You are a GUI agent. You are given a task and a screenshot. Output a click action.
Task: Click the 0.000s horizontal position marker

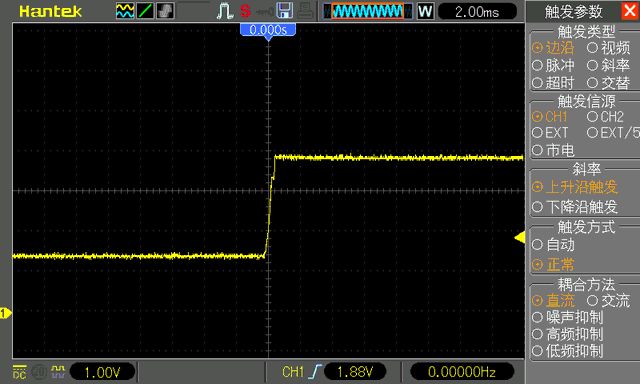pos(268,31)
